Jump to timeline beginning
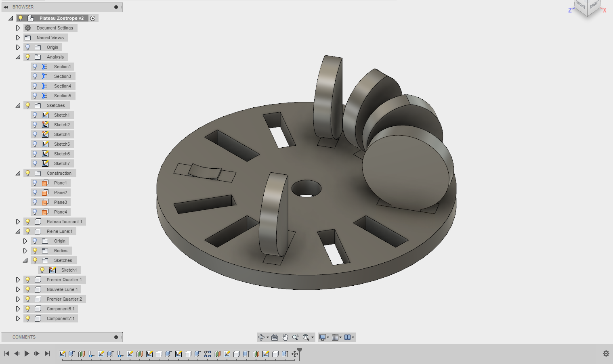This screenshot has width=613, height=364. coord(7,354)
